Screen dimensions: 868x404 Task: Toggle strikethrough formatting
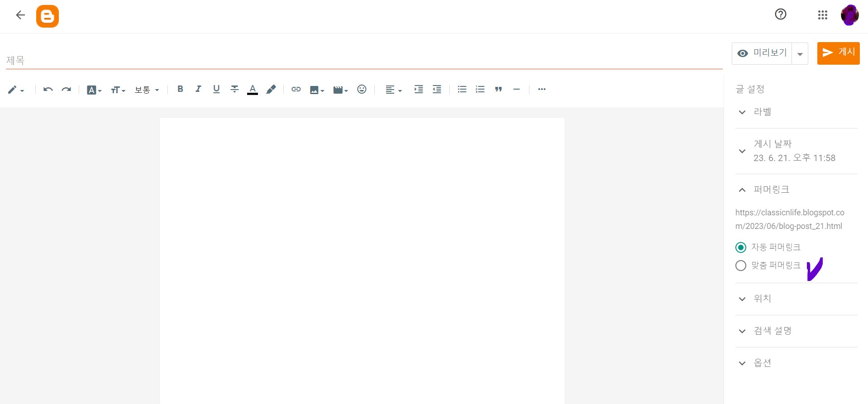click(x=234, y=89)
